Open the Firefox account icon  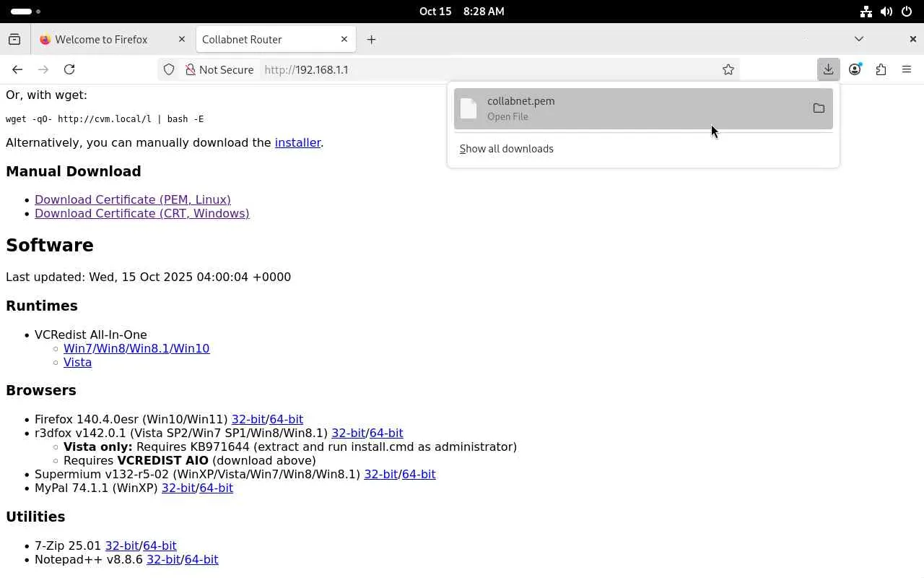point(855,69)
